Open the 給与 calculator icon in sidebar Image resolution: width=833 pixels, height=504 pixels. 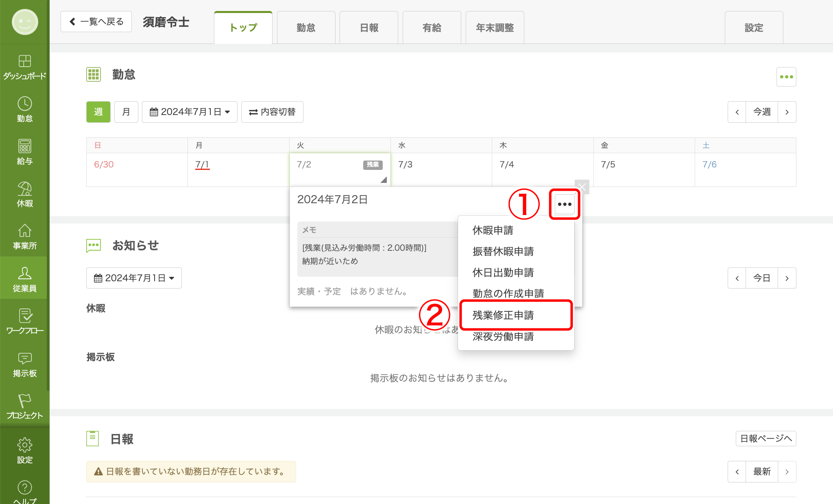(x=24, y=152)
